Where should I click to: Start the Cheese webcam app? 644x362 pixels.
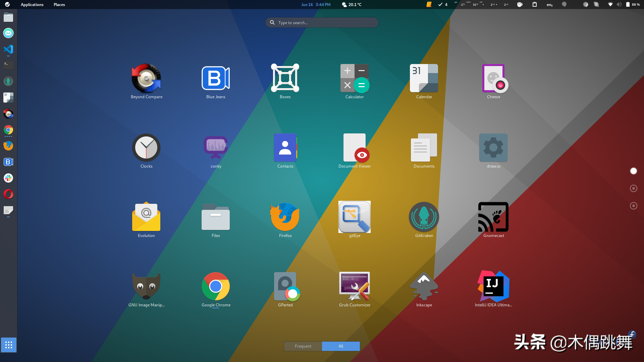click(x=493, y=81)
